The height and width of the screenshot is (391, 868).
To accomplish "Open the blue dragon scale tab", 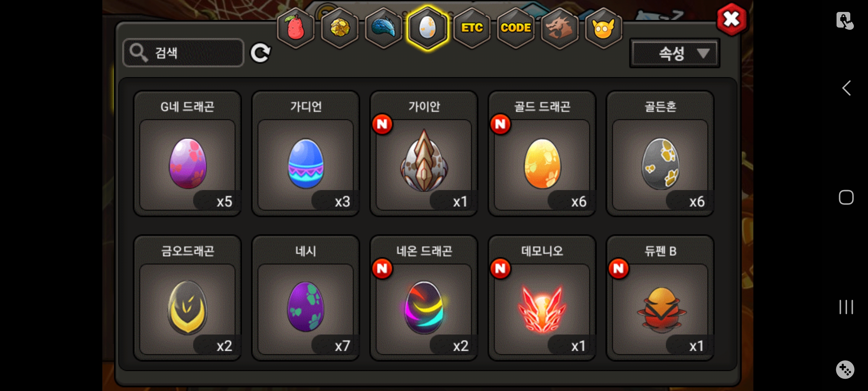I will click(383, 28).
